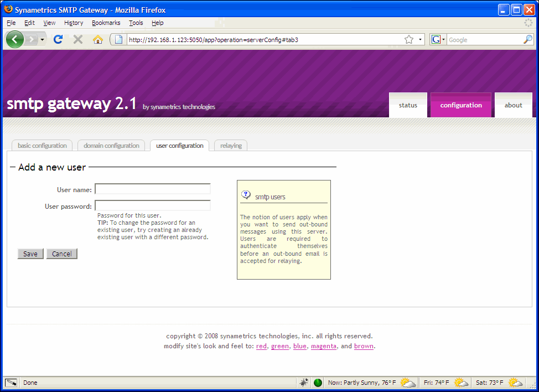The image size is (539, 392).
Task: Click the Stop loading X icon
Action: coord(78,39)
